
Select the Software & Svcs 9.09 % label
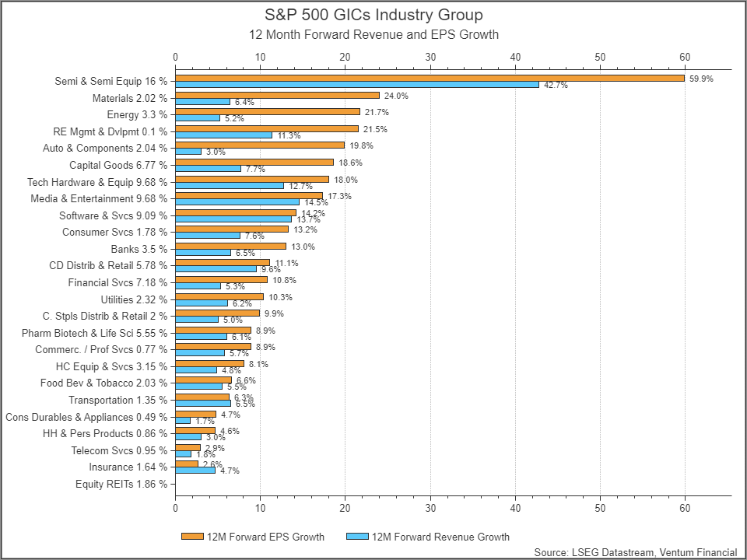click(113, 215)
